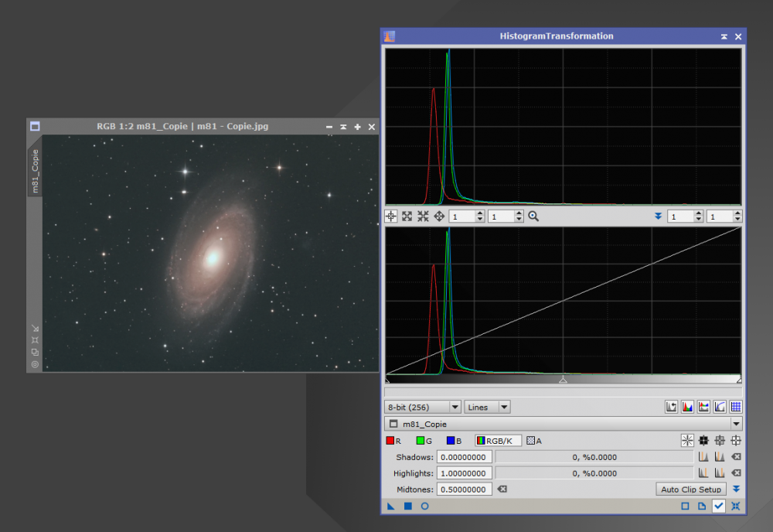
Task: Click the midtones triangle slider marker
Action: [563, 380]
